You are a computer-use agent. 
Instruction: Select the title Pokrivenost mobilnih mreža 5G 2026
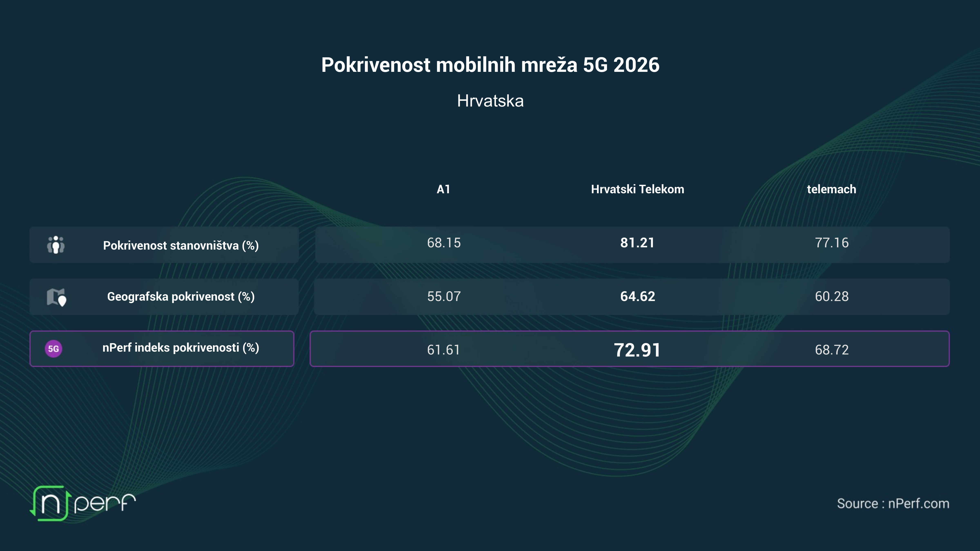point(490,65)
